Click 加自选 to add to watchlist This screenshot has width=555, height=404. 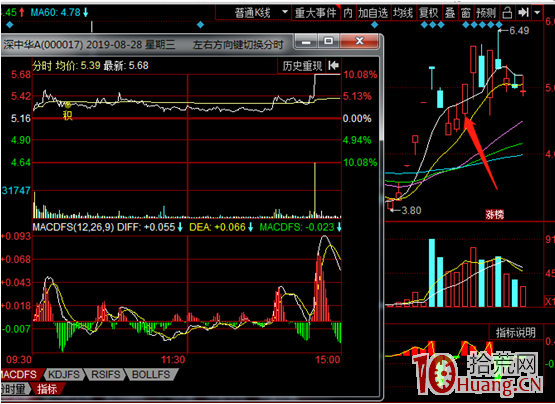pyautogui.click(x=373, y=13)
